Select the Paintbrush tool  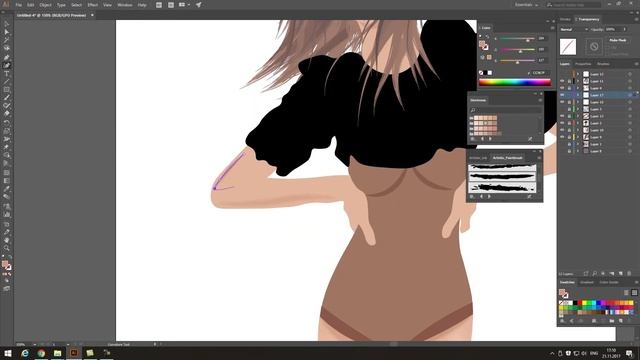point(7,98)
